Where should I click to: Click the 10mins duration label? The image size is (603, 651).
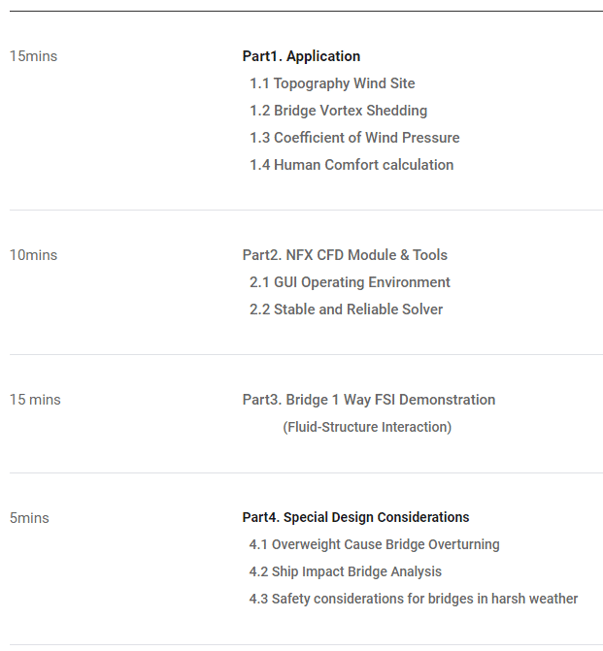point(34,255)
